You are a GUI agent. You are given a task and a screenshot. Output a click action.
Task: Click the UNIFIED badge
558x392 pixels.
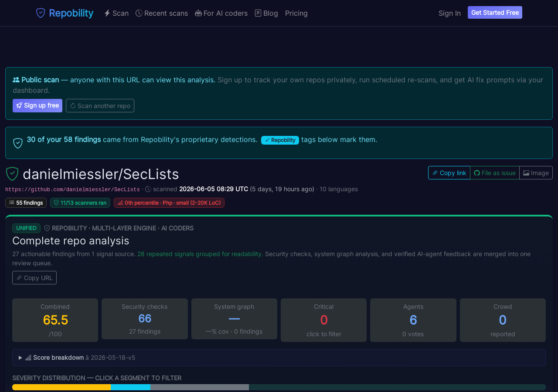tap(26, 228)
